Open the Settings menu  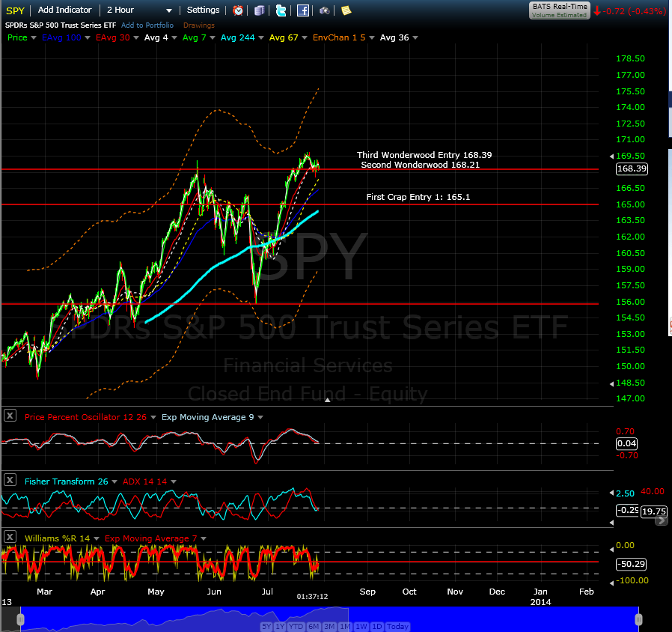click(203, 10)
